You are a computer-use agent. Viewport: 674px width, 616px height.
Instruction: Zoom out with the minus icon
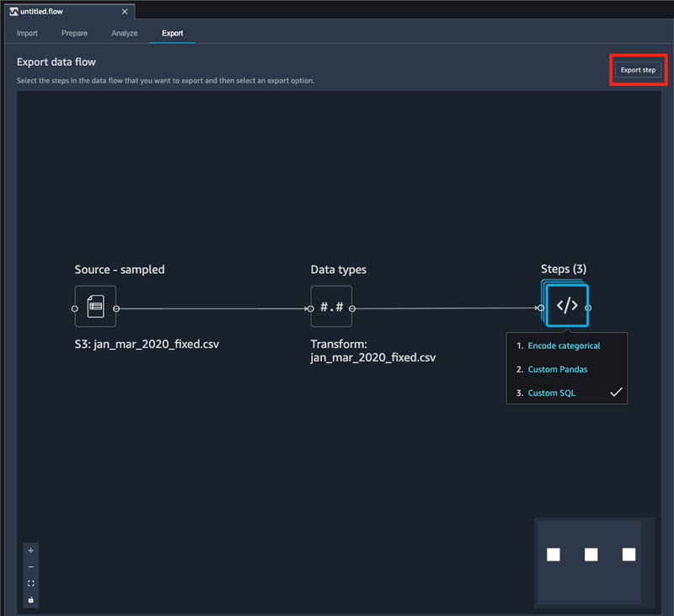(x=31, y=567)
